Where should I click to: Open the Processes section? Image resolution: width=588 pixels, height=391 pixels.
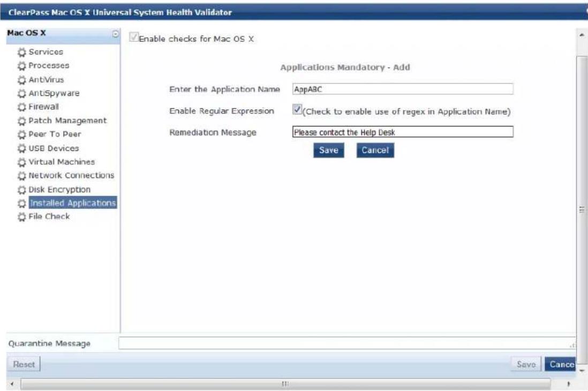click(49, 66)
